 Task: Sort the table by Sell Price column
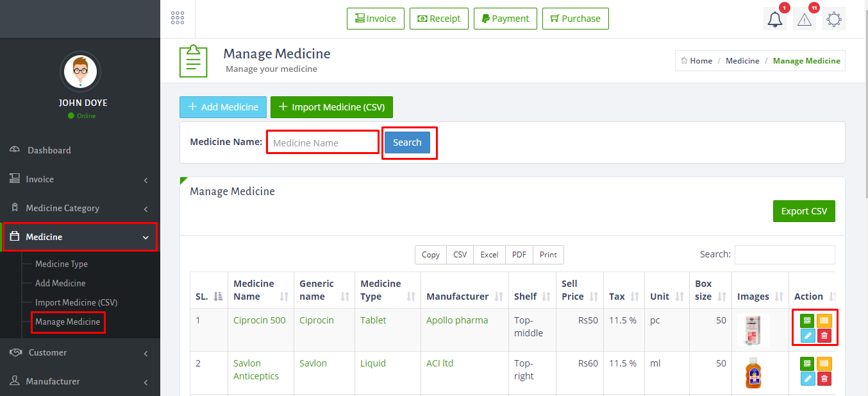578,290
